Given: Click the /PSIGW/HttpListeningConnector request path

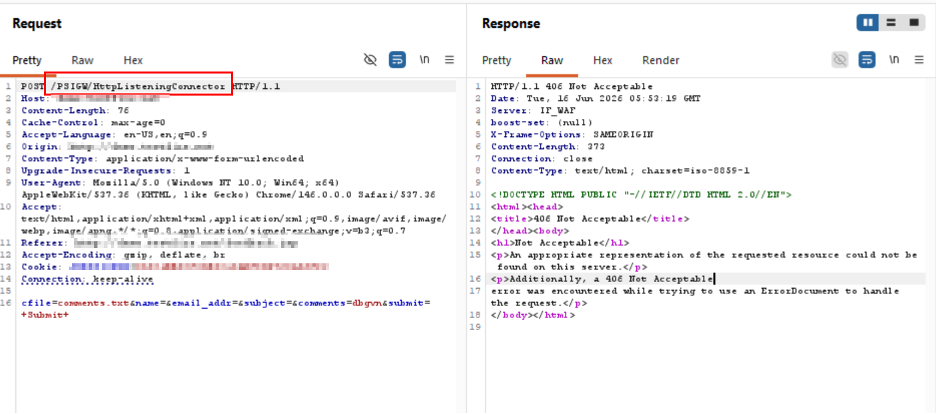Looking at the screenshot, I should tap(138, 86).
